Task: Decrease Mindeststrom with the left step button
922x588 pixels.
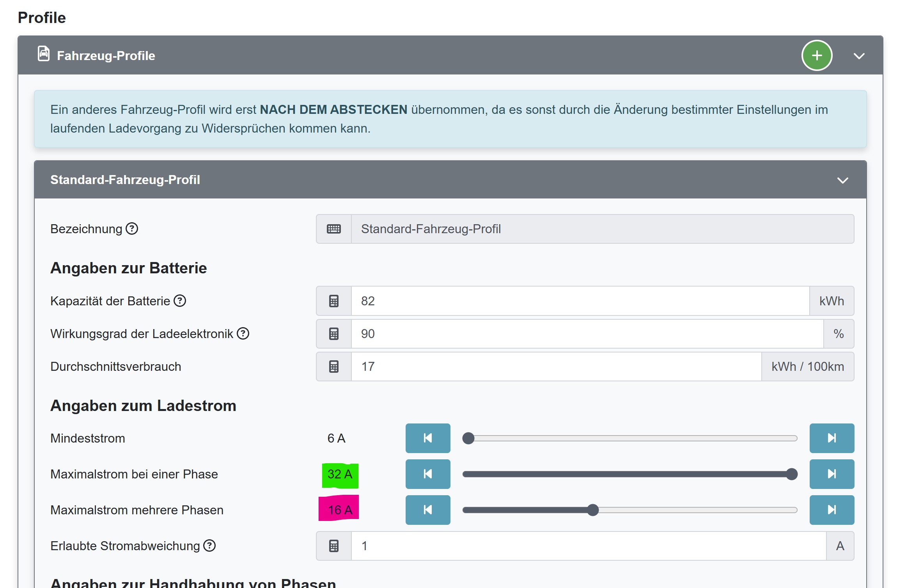Action: (427, 438)
